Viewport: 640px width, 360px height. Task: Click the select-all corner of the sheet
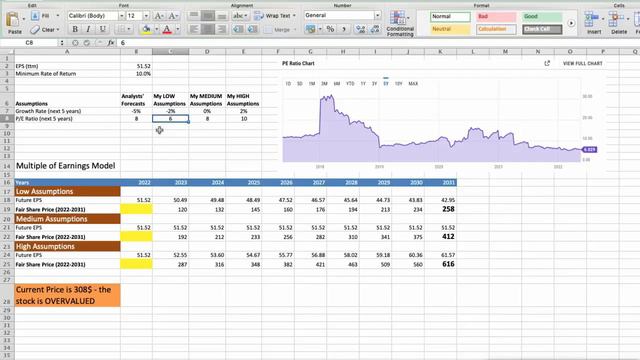(x=7, y=52)
